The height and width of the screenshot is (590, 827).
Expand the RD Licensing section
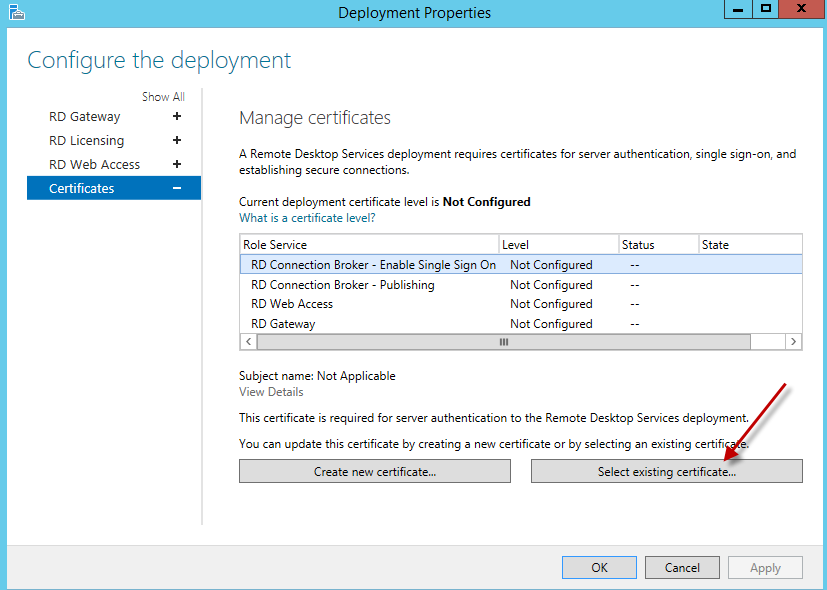177,141
